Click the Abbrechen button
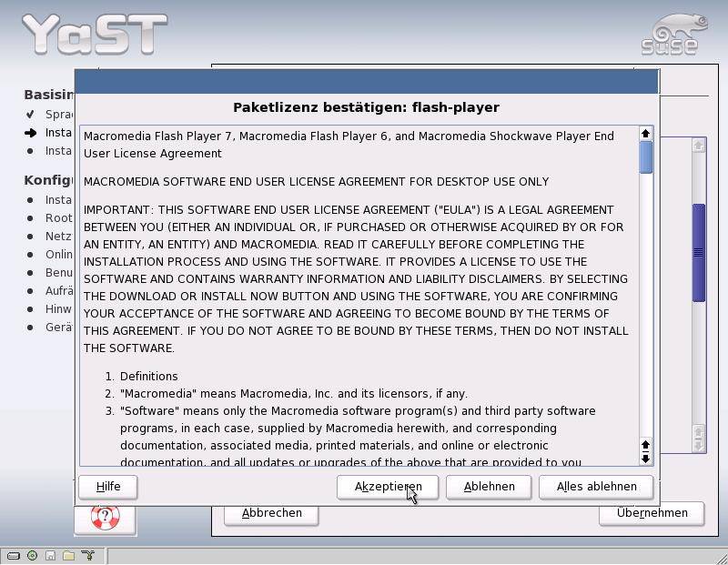This screenshot has height=565, width=728. [271, 513]
